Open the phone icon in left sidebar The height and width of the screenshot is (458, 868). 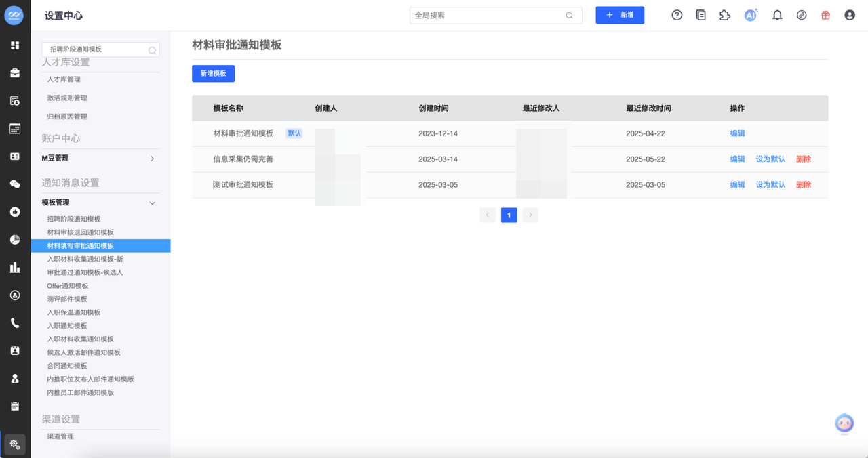[15, 323]
